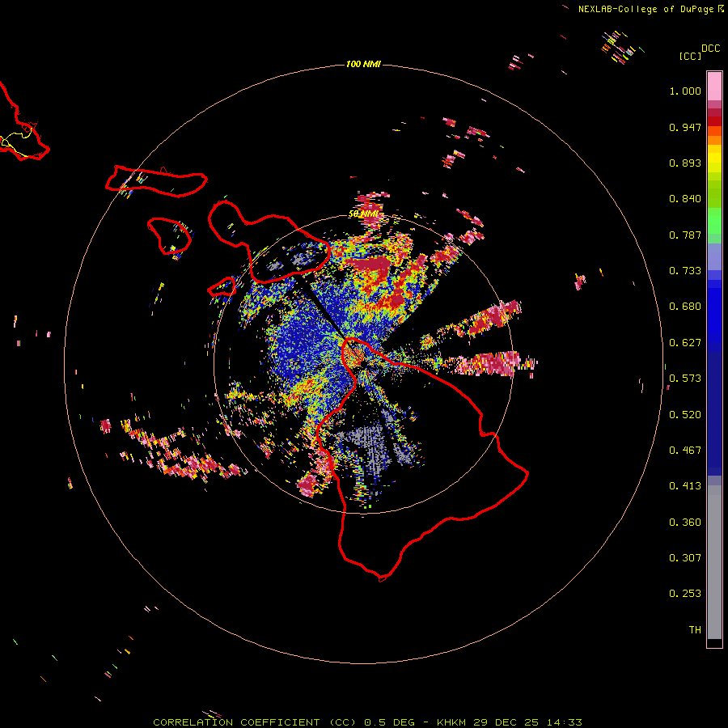Screen dimensions: 728x728
Task: Select the 0.520 color scale value
Action: point(685,415)
